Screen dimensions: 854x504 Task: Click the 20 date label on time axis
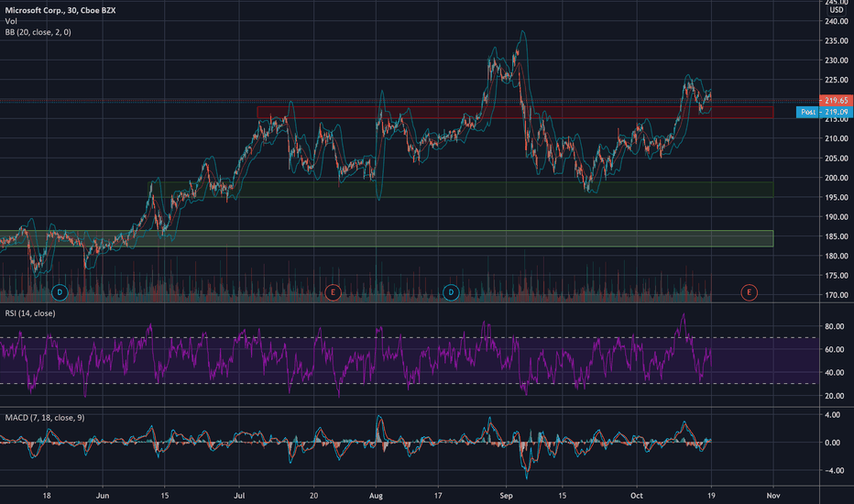(313, 496)
